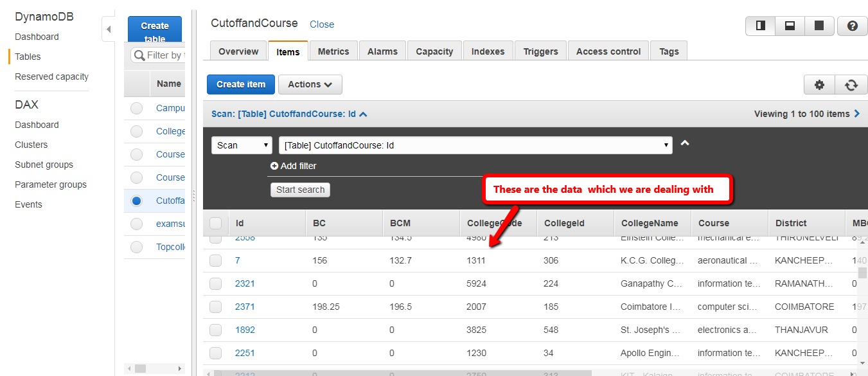The height and width of the screenshot is (376, 868).
Task: Open the Items tab
Action: point(288,51)
